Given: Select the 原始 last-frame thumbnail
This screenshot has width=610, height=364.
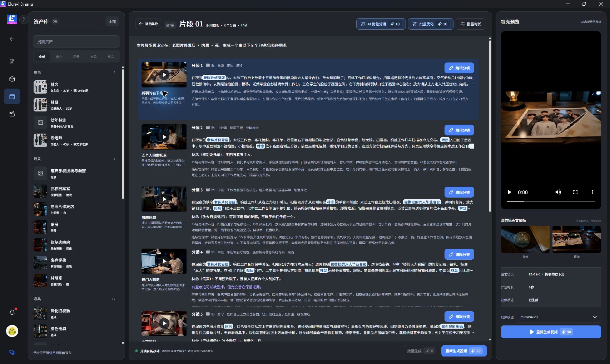Looking at the screenshot, I should (x=577, y=239).
